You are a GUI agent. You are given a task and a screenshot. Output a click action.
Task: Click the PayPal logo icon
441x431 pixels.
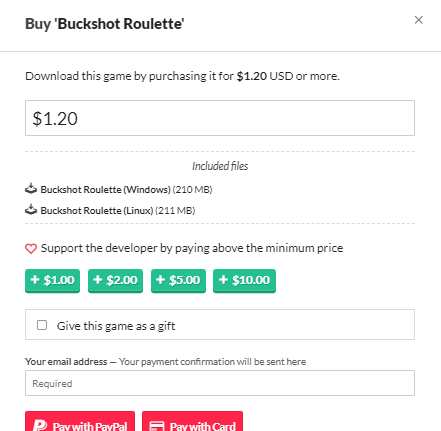coord(40,425)
